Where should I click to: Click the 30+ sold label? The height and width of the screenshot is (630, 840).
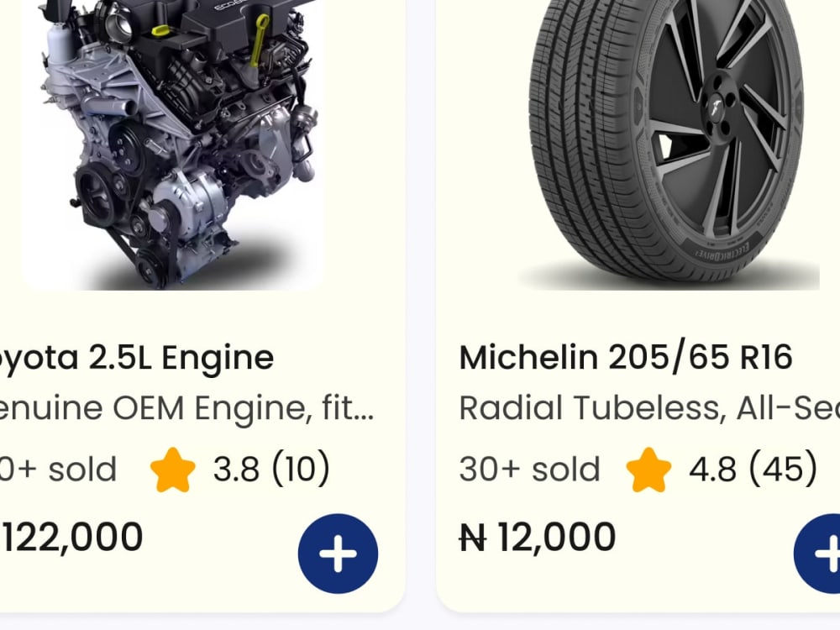529,470
